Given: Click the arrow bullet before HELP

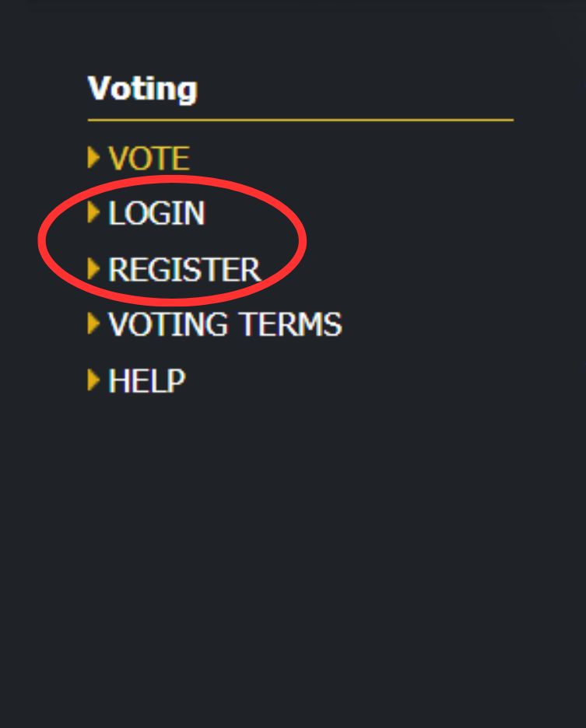Looking at the screenshot, I should pos(93,380).
